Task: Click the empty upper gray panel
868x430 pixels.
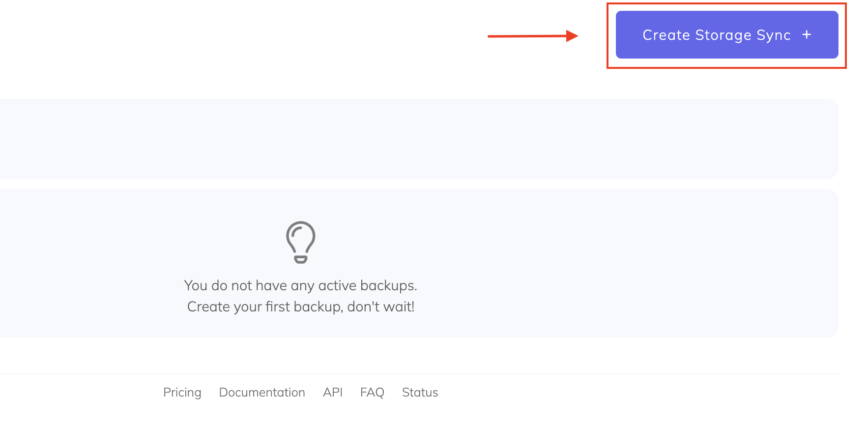Action: 418,138
